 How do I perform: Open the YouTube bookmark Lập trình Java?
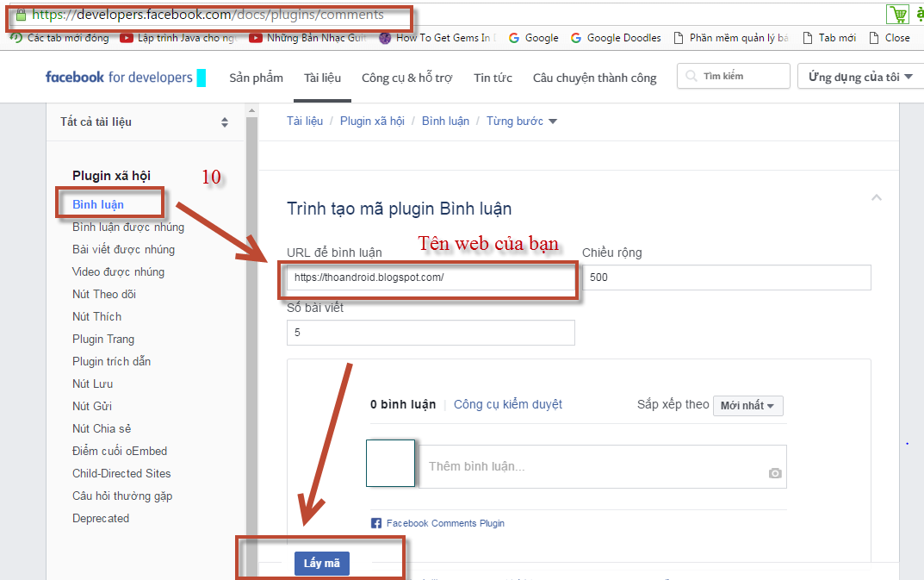click(x=178, y=38)
